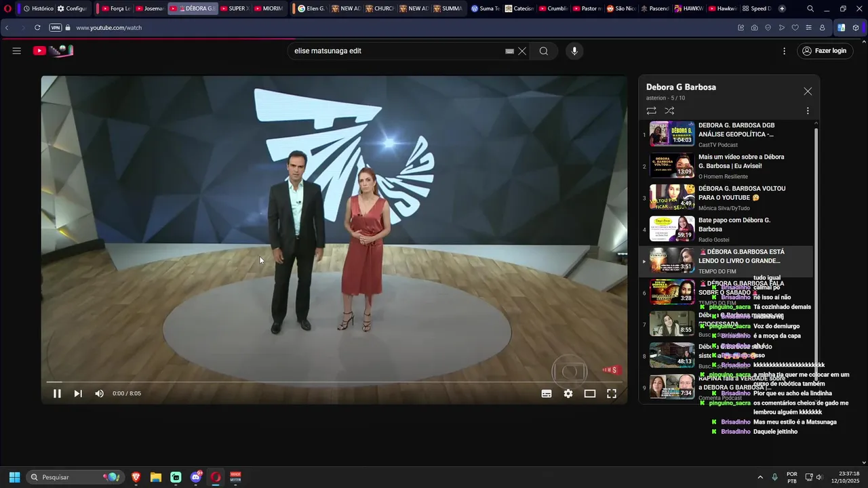
Task: Play 'DÉBORA G. BARBOSA VOLTOU PARA O YOUTUBE'
Action: pos(742,193)
